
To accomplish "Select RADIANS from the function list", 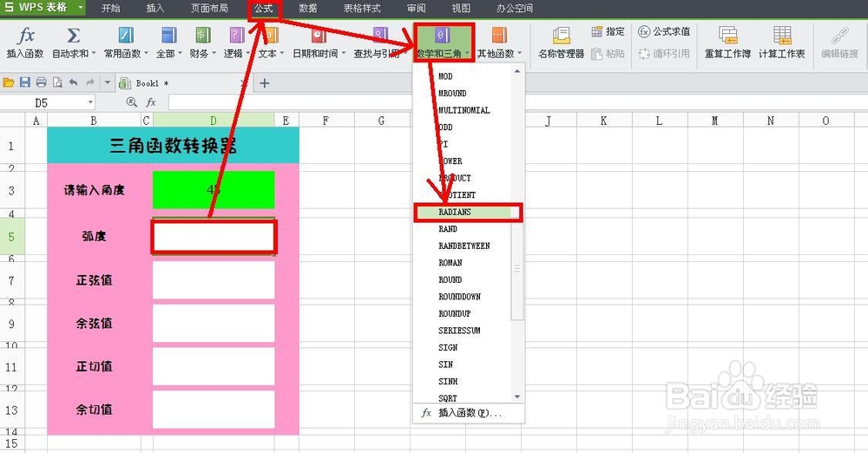I will click(x=464, y=212).
